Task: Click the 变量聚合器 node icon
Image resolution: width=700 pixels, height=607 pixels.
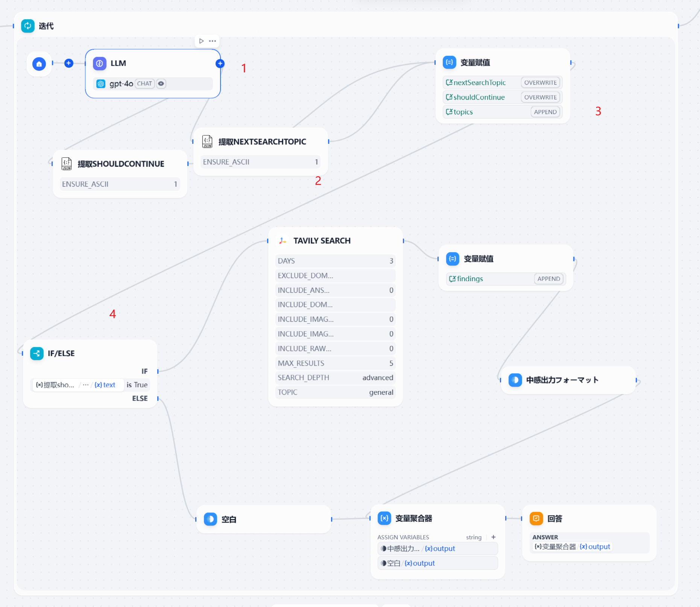Action: click(384, 518)
